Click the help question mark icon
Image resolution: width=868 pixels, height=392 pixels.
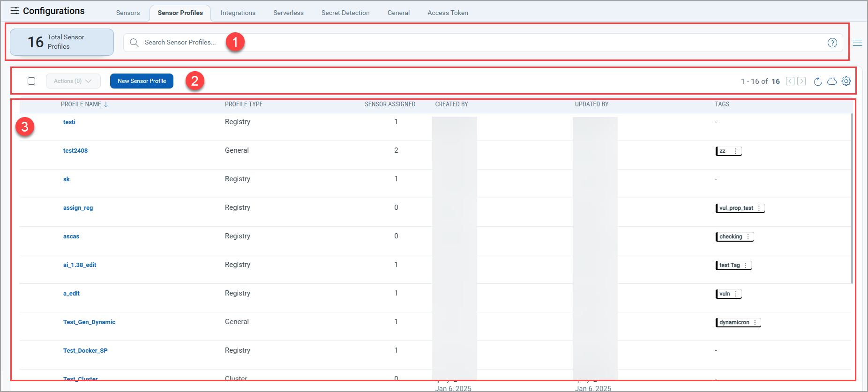click(832, 43)
